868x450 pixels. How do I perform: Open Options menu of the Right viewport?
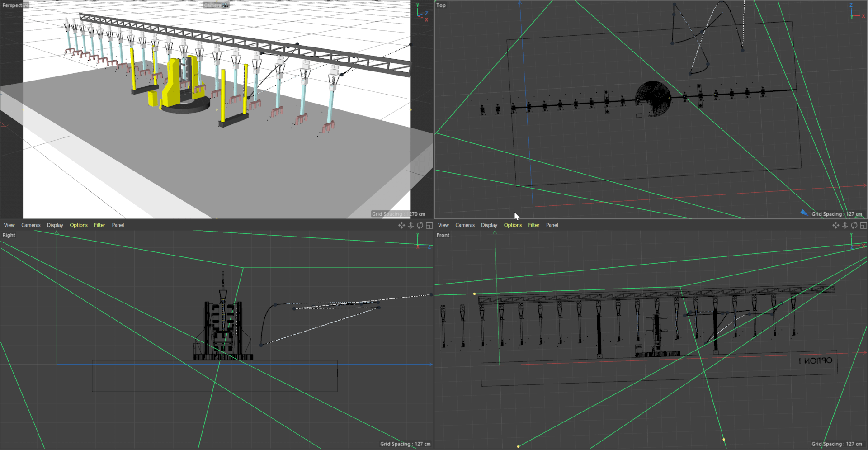tap(79, 225)
